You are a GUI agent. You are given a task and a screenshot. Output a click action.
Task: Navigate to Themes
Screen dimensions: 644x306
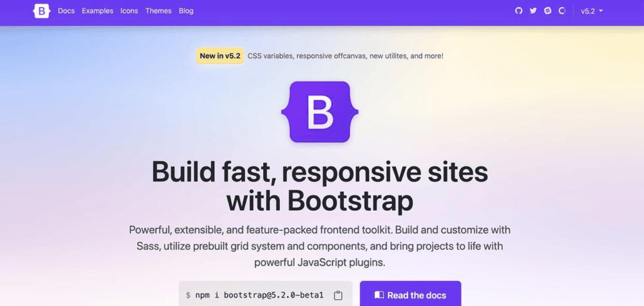point(158,11)
